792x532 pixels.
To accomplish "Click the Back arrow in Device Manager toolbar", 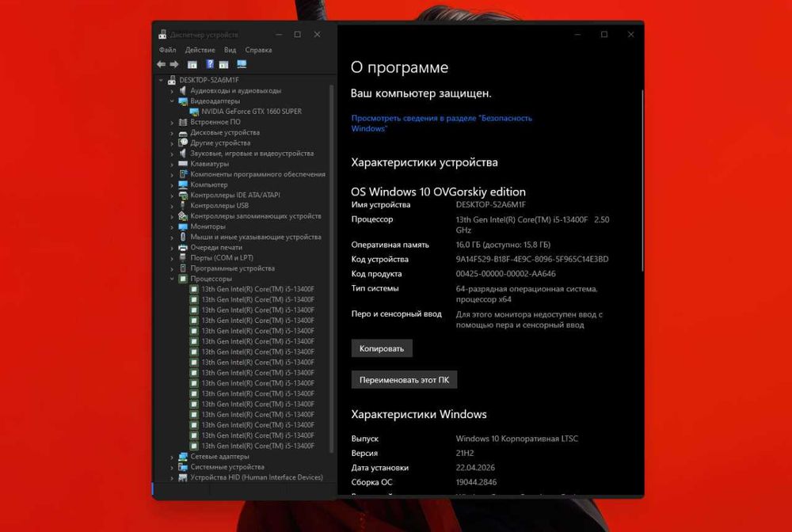I will click(x=161, y=64).
